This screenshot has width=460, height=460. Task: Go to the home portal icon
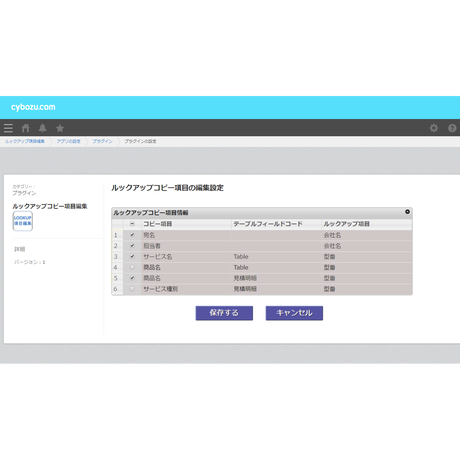pos(26,128)
